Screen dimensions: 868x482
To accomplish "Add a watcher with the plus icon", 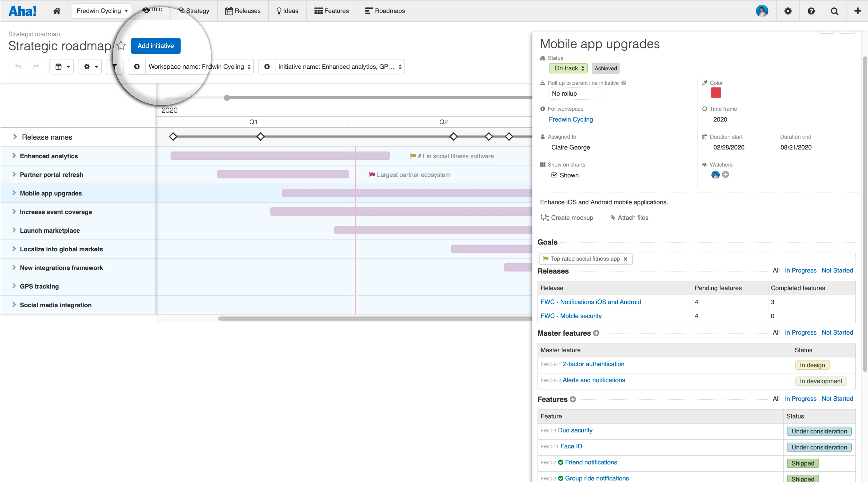I will (726, 174).
